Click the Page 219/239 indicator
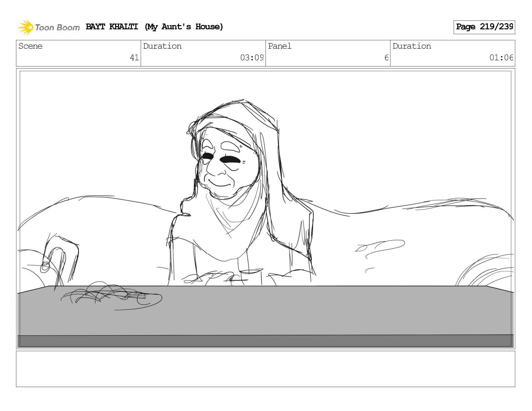This screenshot has height=411, width=532. coord(484,27)
